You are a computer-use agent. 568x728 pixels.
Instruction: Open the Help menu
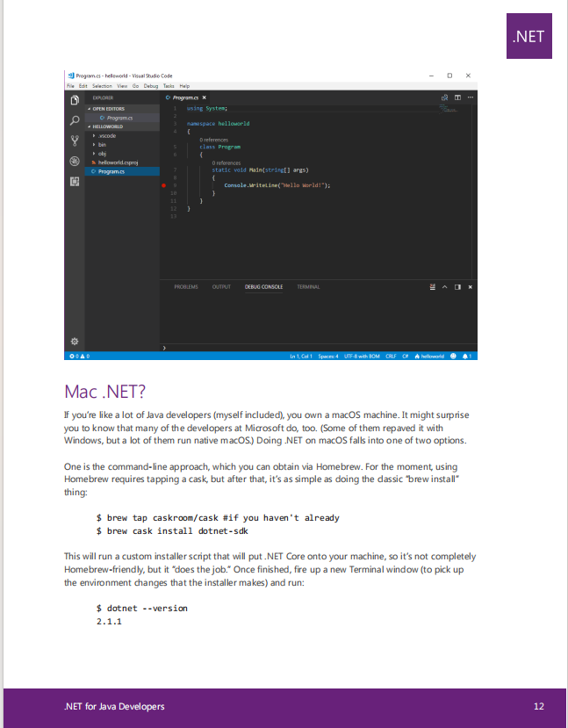pos(184,86)
